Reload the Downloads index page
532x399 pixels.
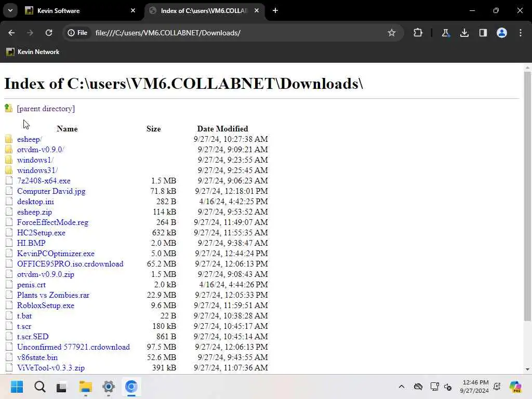pos(49,33)
